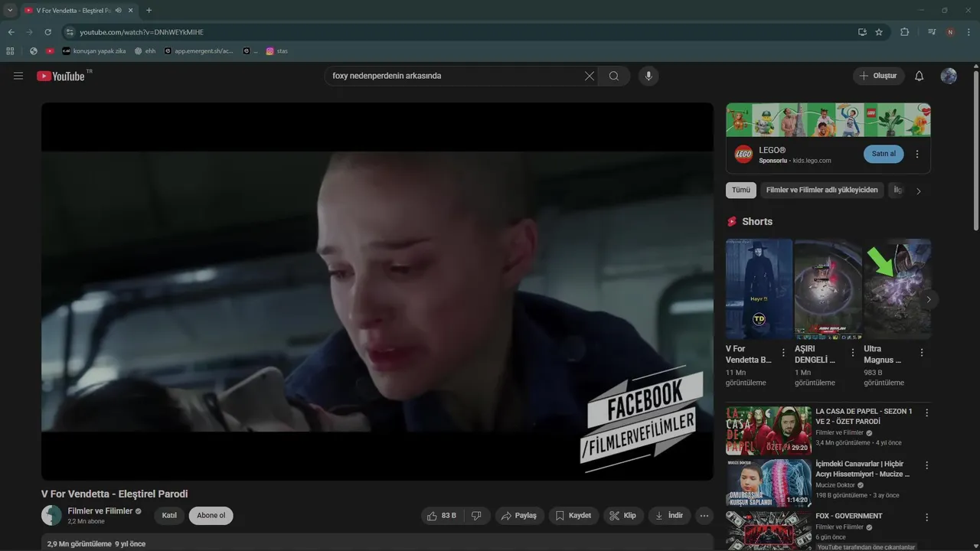Viewport: 980px width, 551px height.
Task: Click the page vertical scrollbar
Action: [975, 149]
